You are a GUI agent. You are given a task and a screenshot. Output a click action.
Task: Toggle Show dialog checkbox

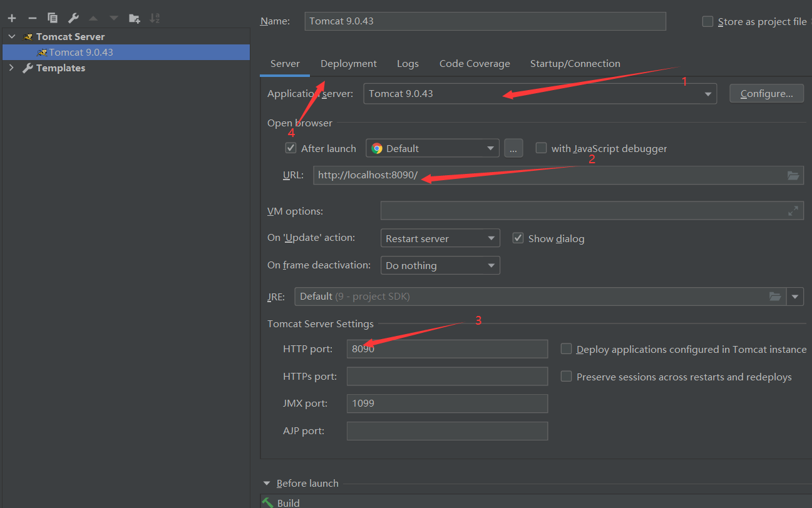point(518,238)
